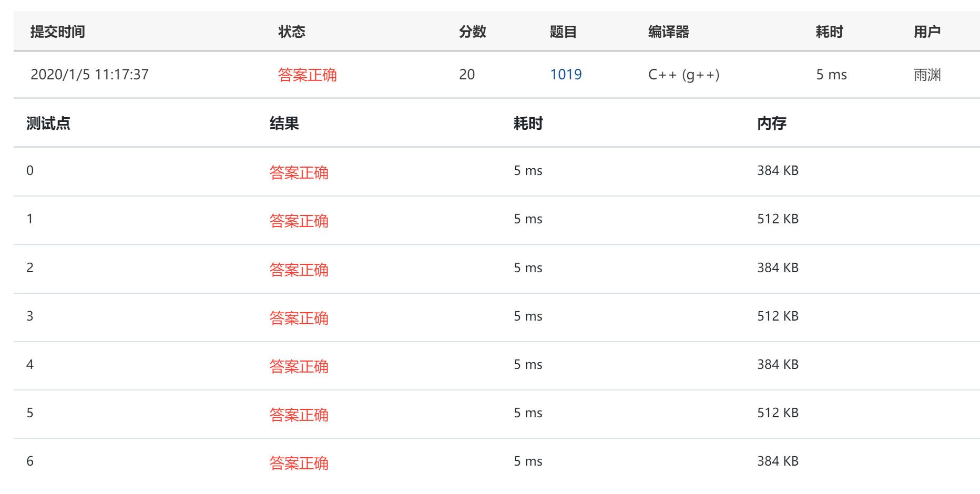Click 答案正确 result of test point 3
The width and height of the screenshot is (980, 494).
pyautogui.click(x=299, y=317)
